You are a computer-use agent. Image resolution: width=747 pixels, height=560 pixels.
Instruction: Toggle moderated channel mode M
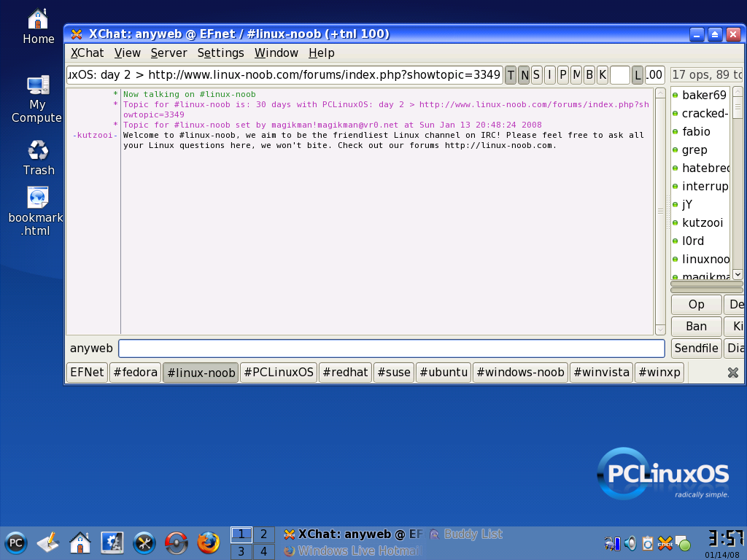576,75
